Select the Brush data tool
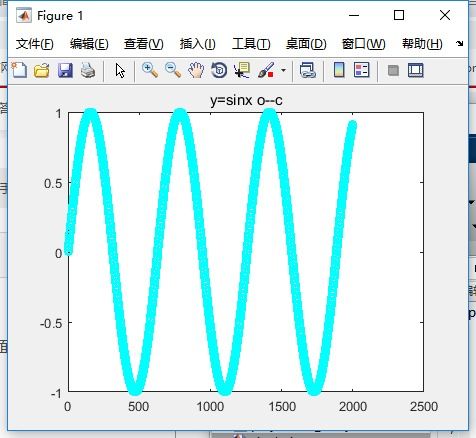476x438 pixels. coord(266,70)
